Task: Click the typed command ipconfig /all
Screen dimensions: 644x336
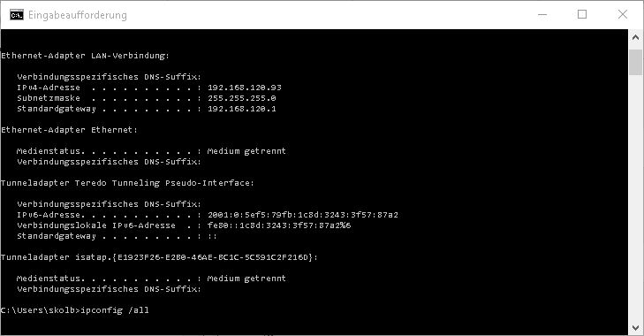Action: (x=115, y=310)
